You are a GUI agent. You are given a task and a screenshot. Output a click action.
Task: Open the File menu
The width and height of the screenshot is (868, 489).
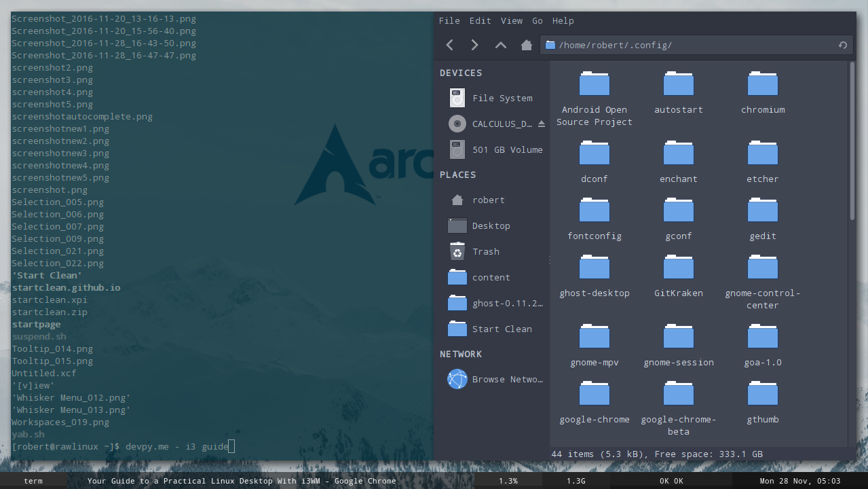pos(449,20)
